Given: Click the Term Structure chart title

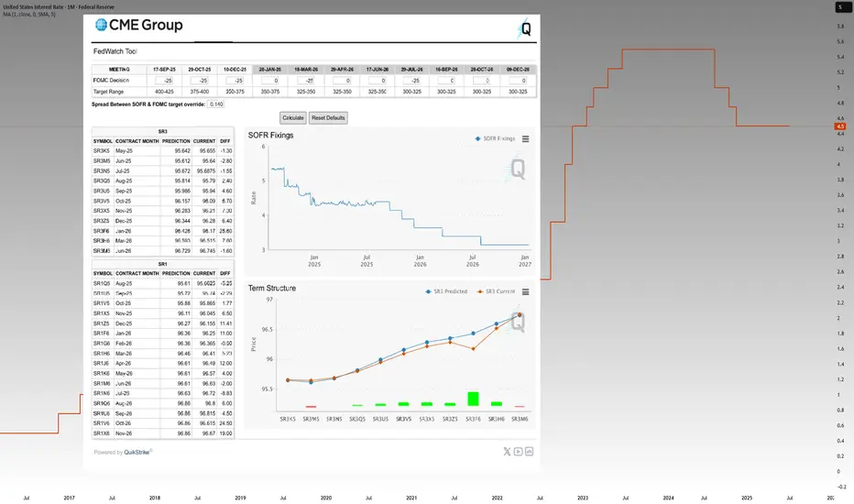Looking at the screenshot, I should [272, 289].
